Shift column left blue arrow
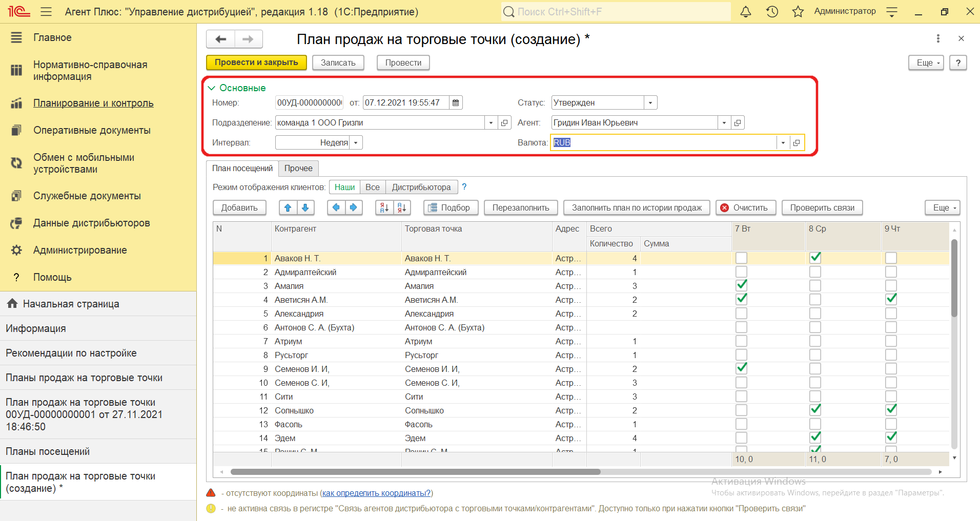This screenshot has height=521, width=980. [336, 207]
